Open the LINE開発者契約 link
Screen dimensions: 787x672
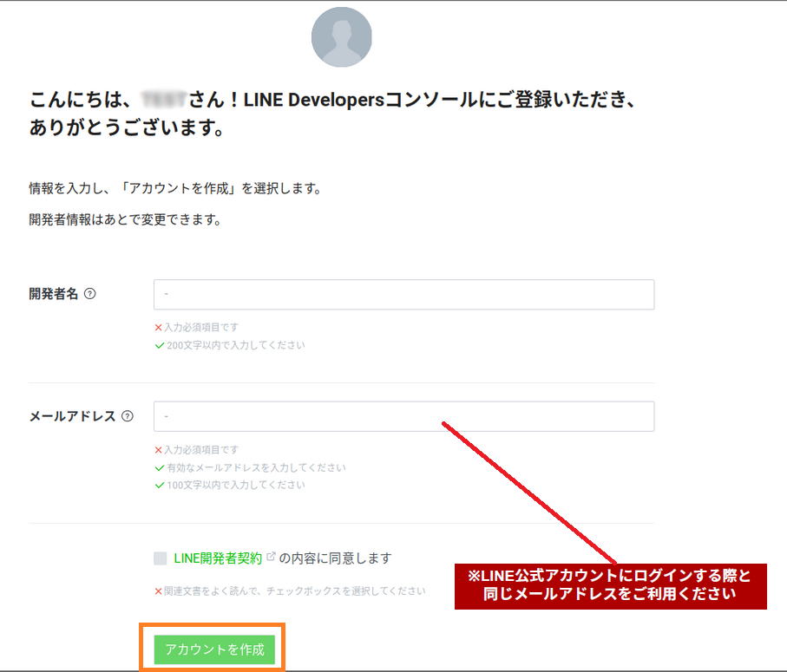click(x=218, y=558)
